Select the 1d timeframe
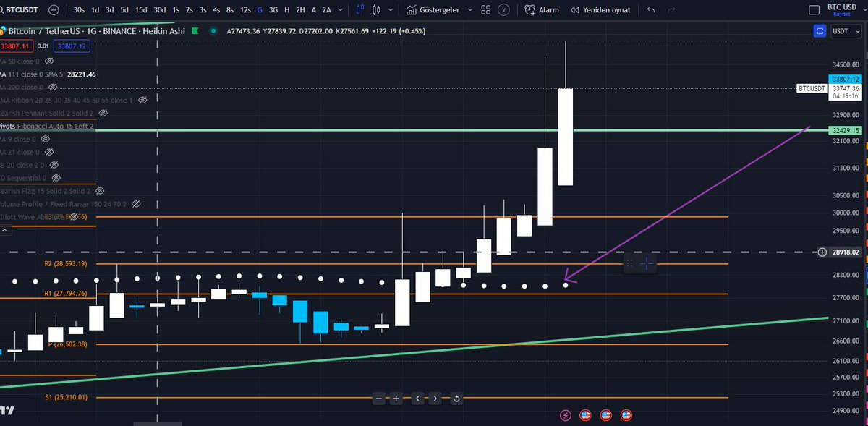 pos(95,10)
